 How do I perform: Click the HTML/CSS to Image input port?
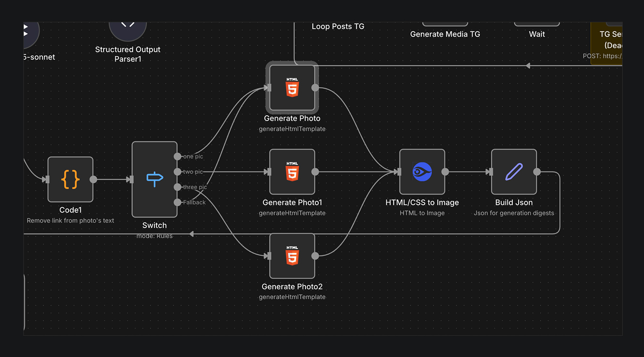coord(398,171)
